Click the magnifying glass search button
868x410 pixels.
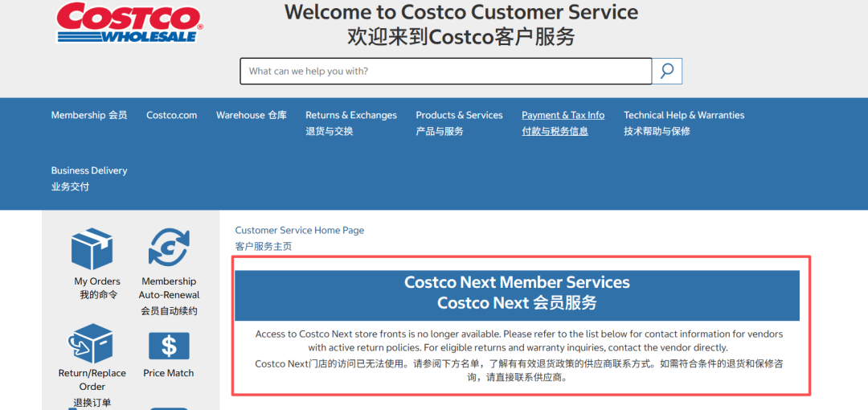pyautogui.click(x=667, y=71)
